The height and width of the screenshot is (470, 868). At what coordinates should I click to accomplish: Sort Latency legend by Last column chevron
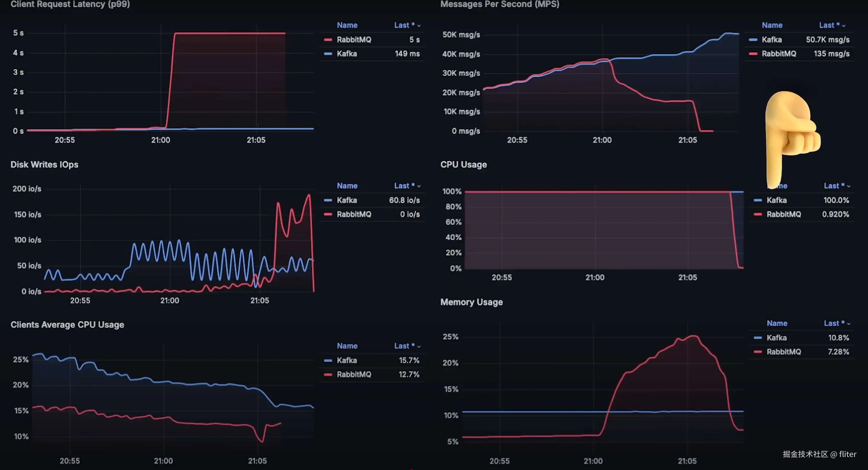(419, 26)
